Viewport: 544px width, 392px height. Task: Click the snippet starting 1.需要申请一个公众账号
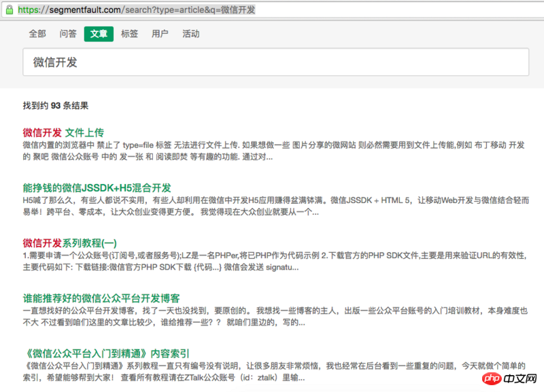[275, 262]
